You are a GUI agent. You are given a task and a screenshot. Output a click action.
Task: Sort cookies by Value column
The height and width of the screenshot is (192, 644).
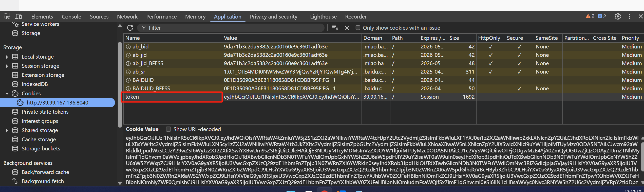pos(292,38)
